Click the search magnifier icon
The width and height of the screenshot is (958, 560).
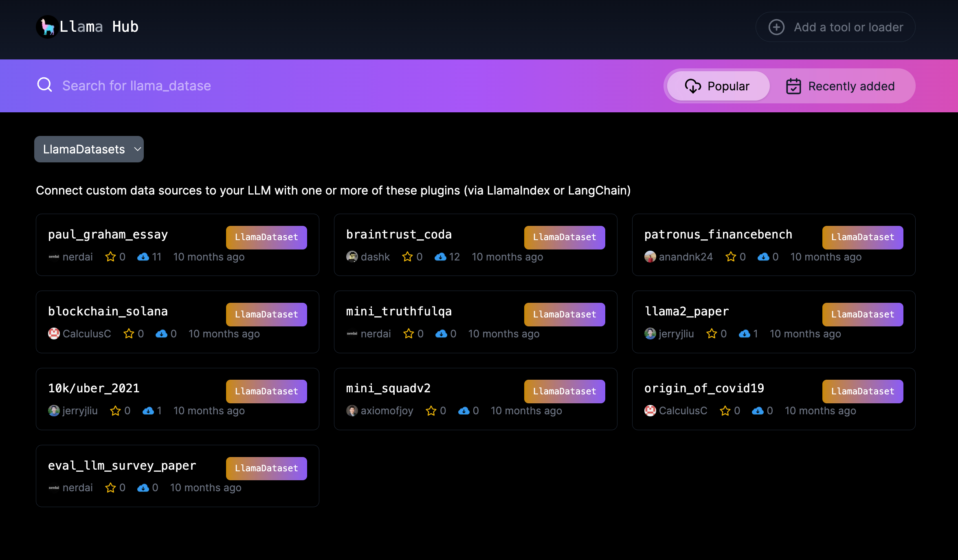(x=44, y=85)
